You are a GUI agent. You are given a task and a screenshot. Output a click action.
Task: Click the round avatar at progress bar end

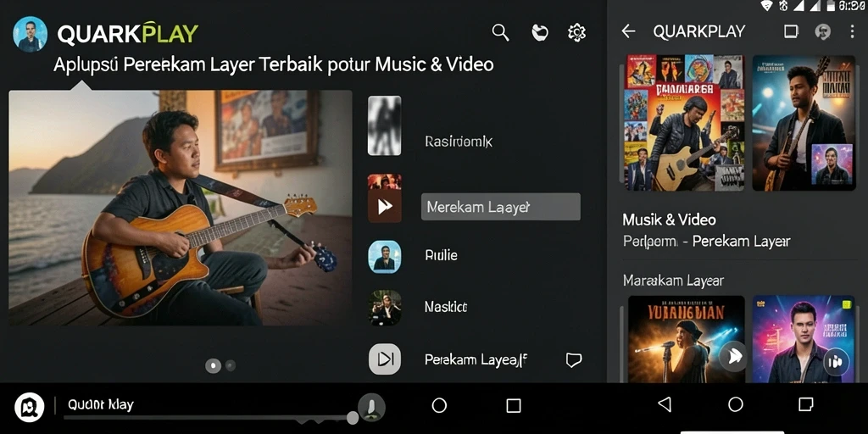371,408
